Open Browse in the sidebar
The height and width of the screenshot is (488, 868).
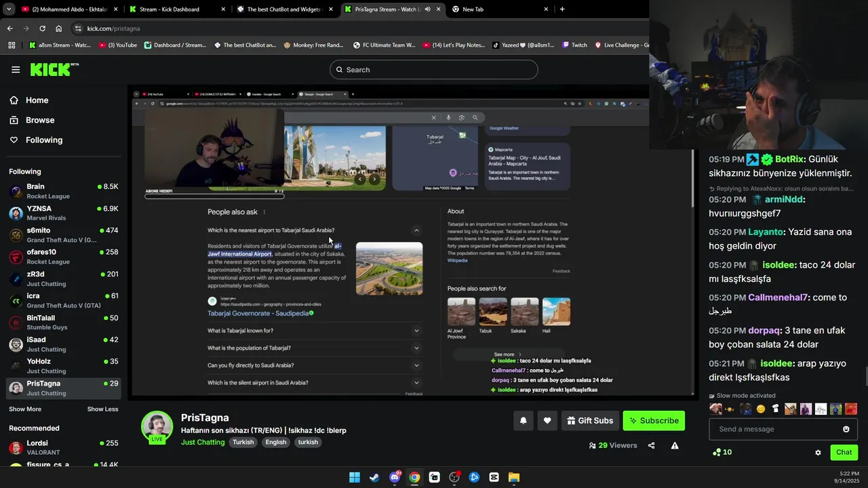(40, 120)
